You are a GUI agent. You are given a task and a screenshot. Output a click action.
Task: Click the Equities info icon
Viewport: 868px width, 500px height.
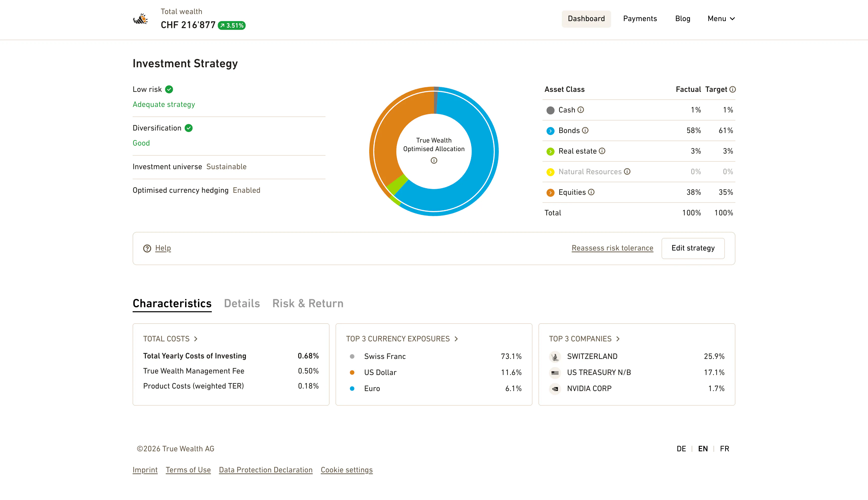point(591,192)
